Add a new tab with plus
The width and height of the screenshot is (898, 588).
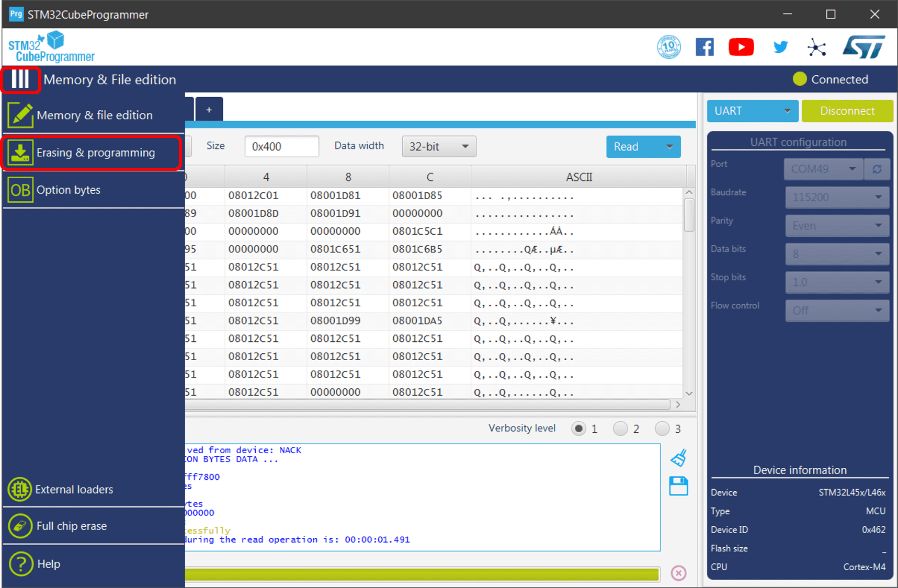pos(209,110)
